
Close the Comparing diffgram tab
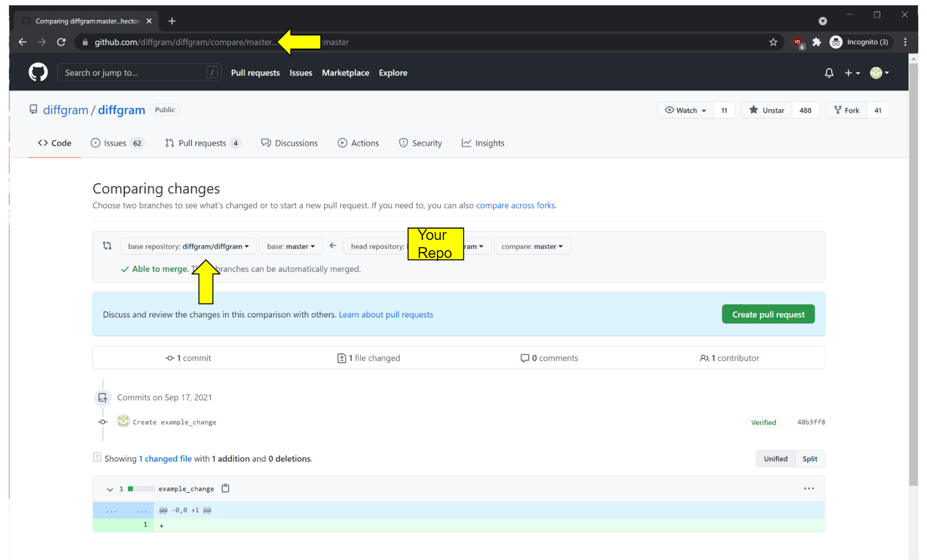tap(149, 21)
